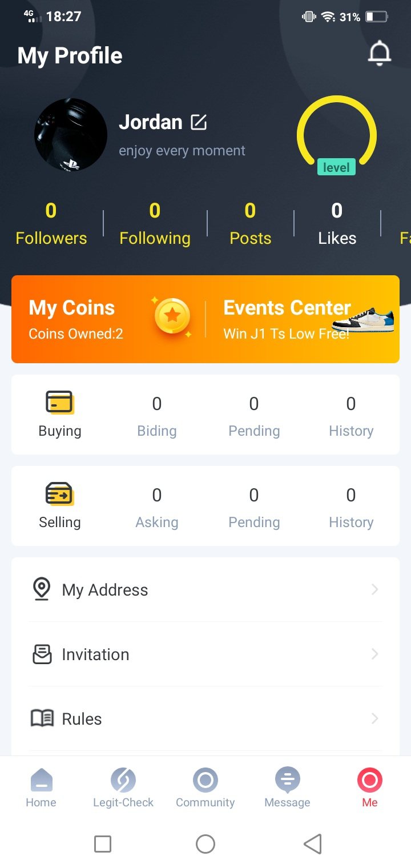
Task: Open the Selling card icon
Action: click(x=59, y=493)
